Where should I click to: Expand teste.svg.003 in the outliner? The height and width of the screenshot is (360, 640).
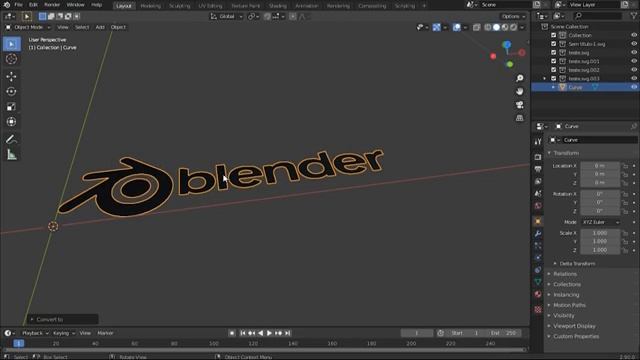click(544, 78)
